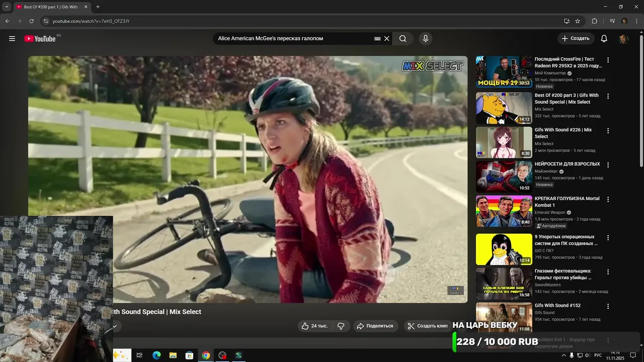Open Последний CrossFire video thumbnail

[504, 72]
